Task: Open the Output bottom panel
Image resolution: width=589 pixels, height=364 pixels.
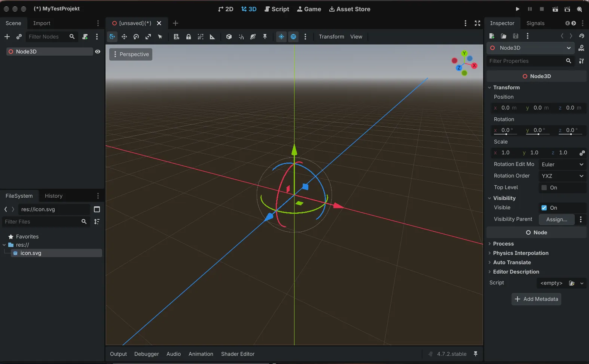Action: pyautogui.click(x=118, y=354)
